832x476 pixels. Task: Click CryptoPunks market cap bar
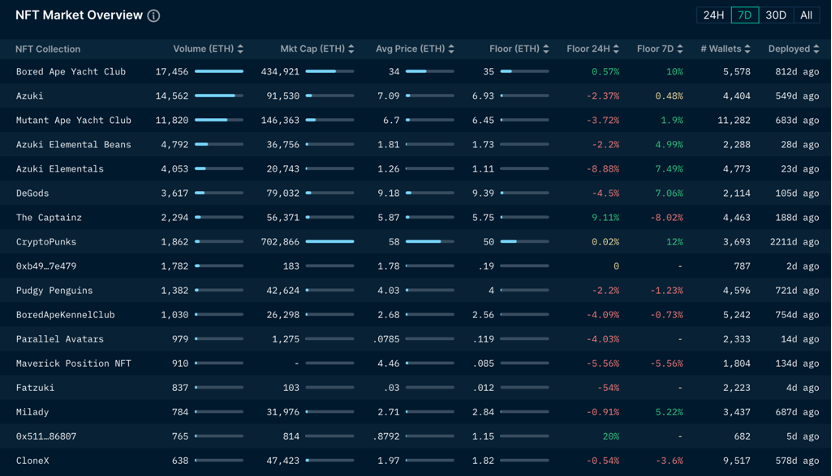point(330,241)
